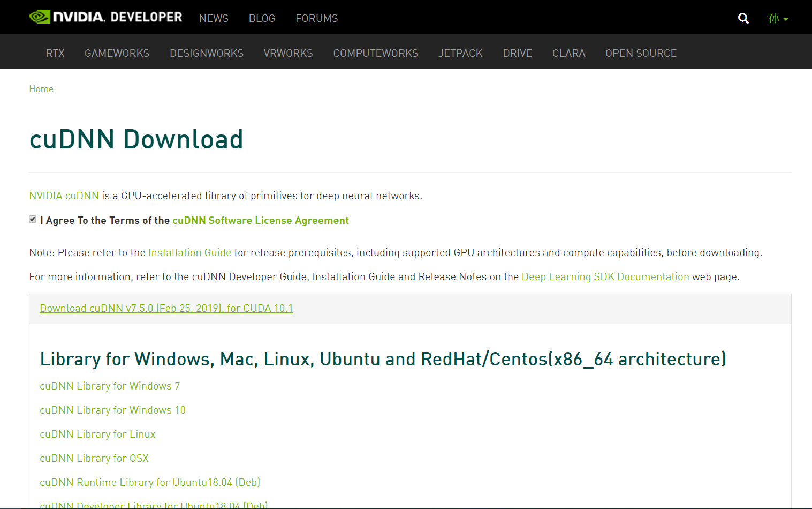Open the BLOG menu item
The image size is (812, 509).
262,18
